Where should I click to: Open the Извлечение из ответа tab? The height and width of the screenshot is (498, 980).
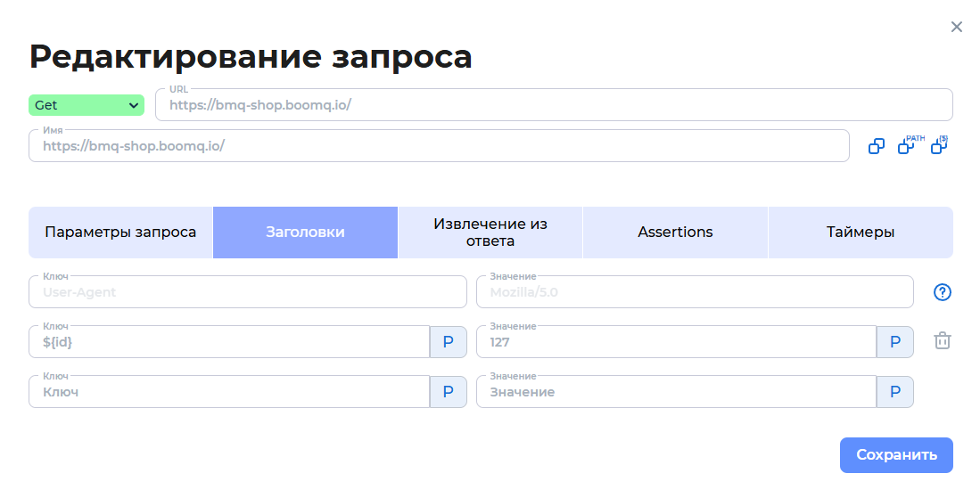coord(490,233)
